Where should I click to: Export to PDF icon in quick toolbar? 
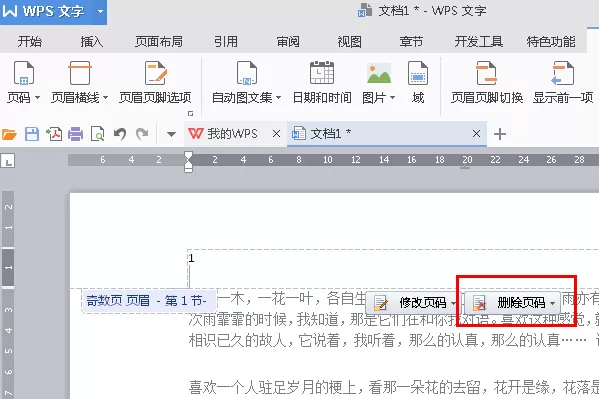(54, 134)
